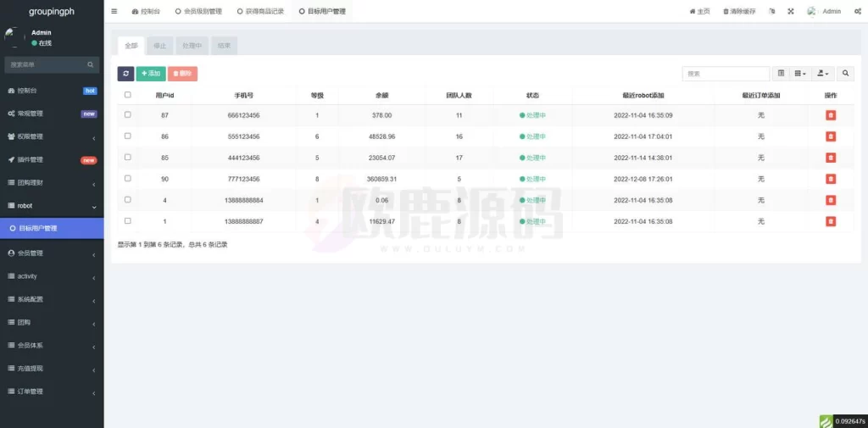The width and height of the screenshot is (868, 428).
Task: Open 控制台 in the sidebar
Action: point(52,91)
